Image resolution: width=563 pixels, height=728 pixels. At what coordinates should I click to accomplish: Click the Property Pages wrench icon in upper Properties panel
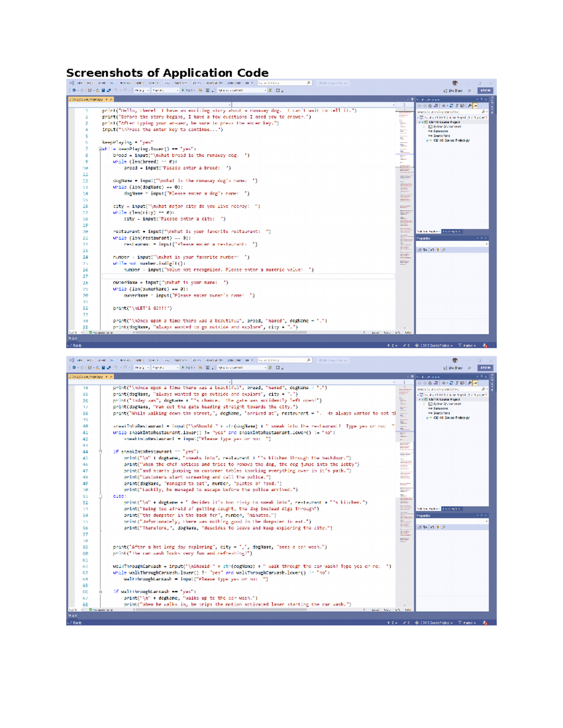click(444, 250)
